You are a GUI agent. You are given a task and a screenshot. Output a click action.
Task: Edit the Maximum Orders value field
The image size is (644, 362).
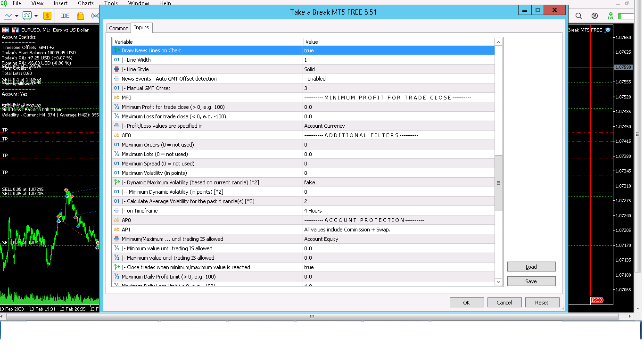399,145
